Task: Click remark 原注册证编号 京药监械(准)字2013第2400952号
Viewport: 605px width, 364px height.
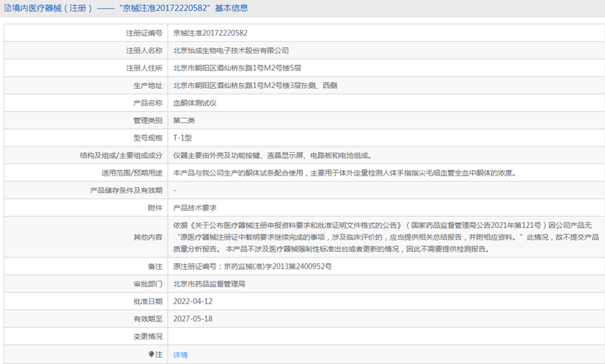Action: pyautogui.click(x=253, y=267)
